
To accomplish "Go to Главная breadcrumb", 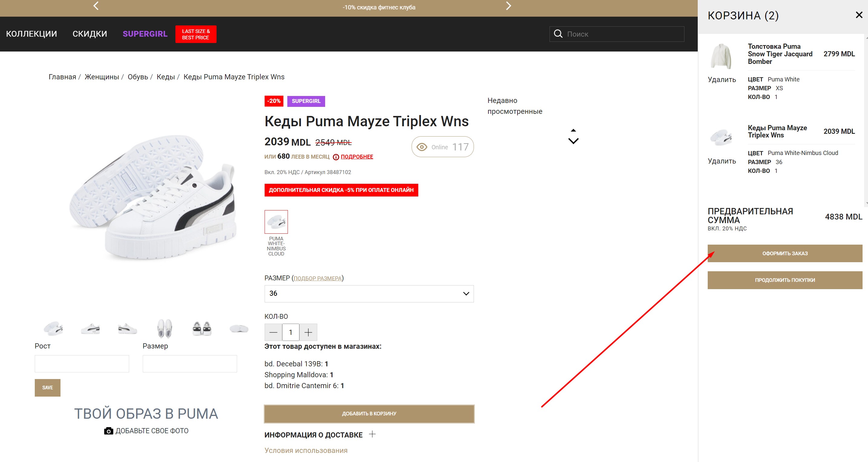I will [x=62, y=77].
